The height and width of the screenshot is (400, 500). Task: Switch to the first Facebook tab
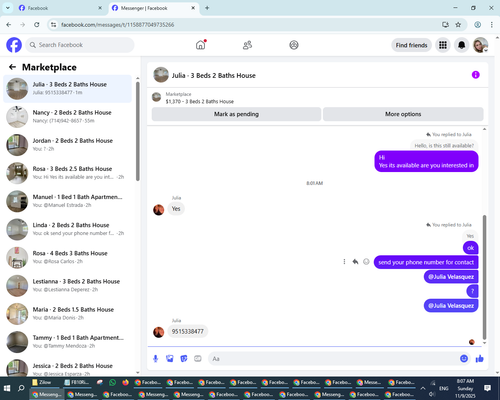pos(60,8)
